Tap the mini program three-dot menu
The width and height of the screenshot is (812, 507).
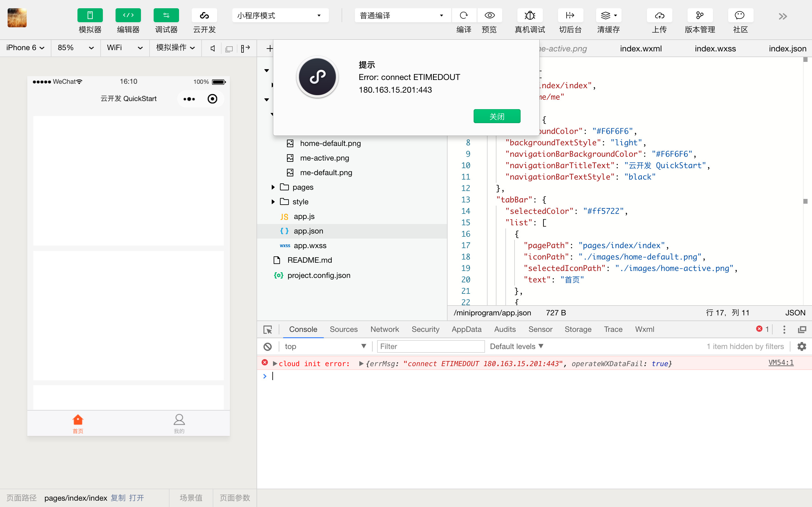coord(189,99)
